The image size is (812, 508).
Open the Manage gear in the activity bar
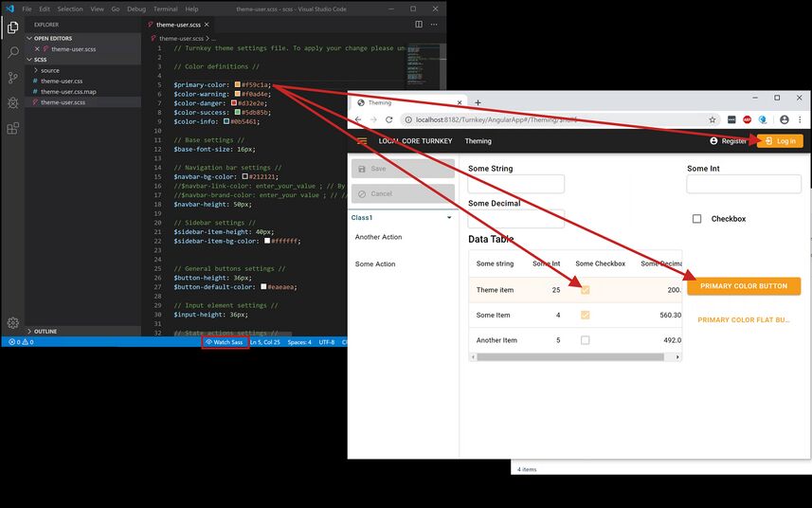tap(13, 323)
